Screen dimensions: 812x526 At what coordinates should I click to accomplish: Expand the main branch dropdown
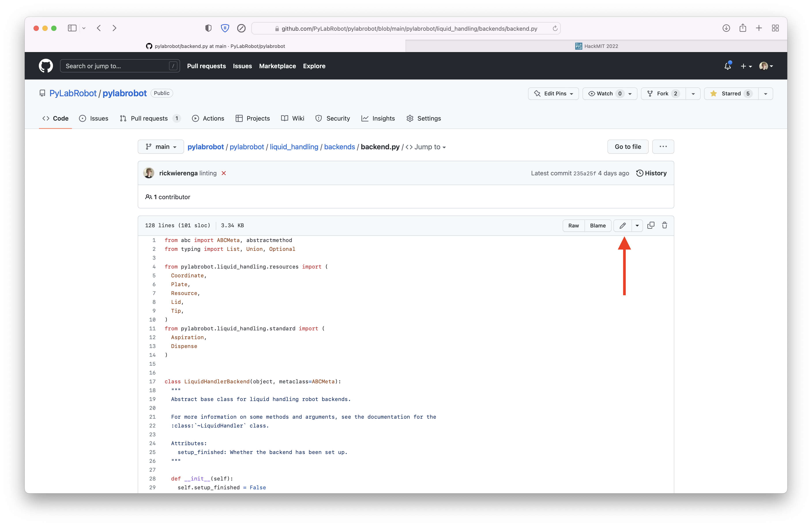coord(161,147)
